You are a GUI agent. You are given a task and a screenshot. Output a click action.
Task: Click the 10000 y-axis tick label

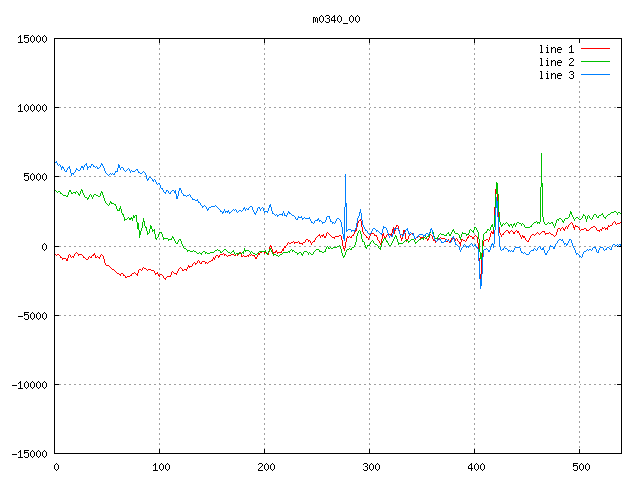pyautogui.click(x=30, y=108)
